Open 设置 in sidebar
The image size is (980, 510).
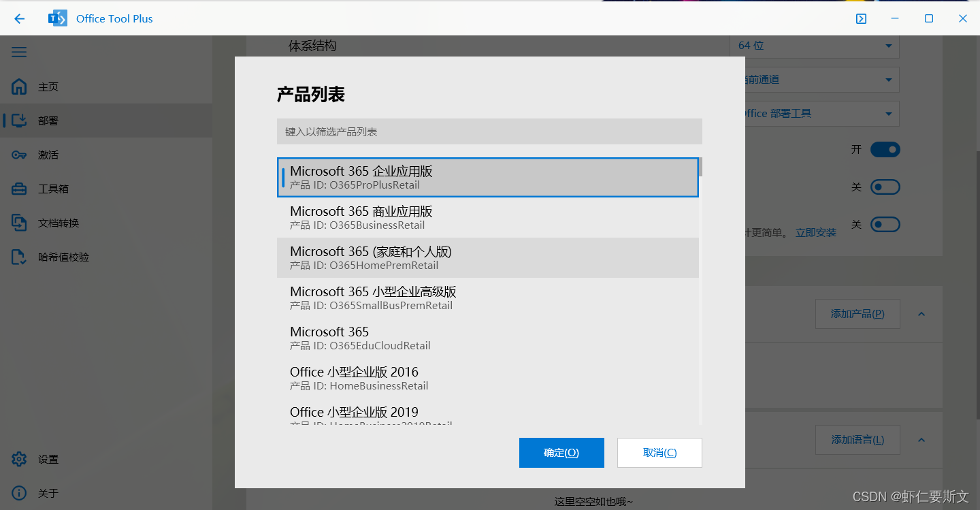106,459
